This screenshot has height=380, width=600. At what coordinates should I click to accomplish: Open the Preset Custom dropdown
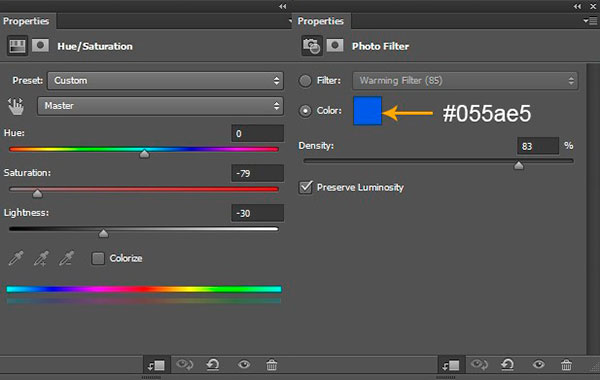click(x=165, y=81)
